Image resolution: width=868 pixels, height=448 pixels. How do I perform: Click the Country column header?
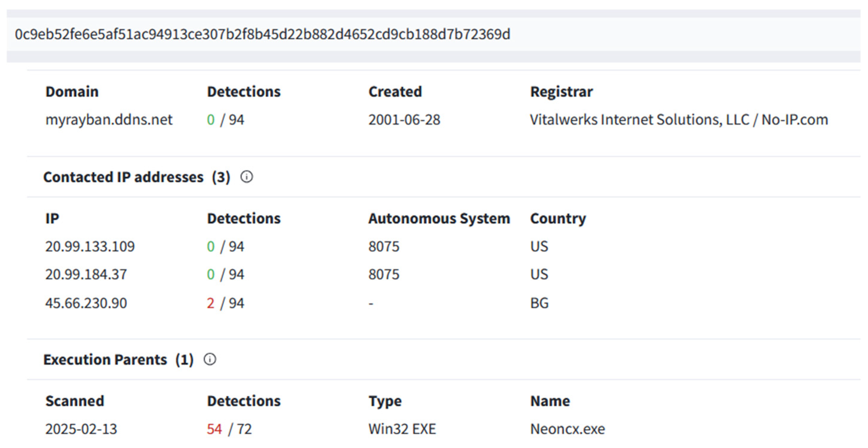(558, 218)
